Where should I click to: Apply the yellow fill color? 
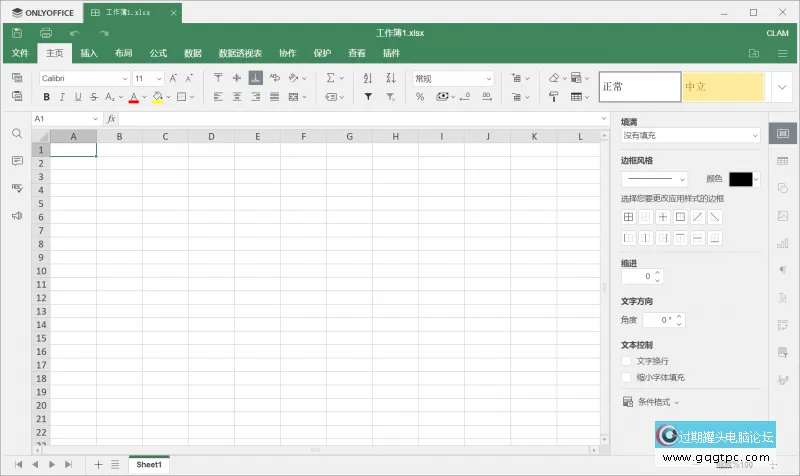pyautogui.click(x=158, y=96)
